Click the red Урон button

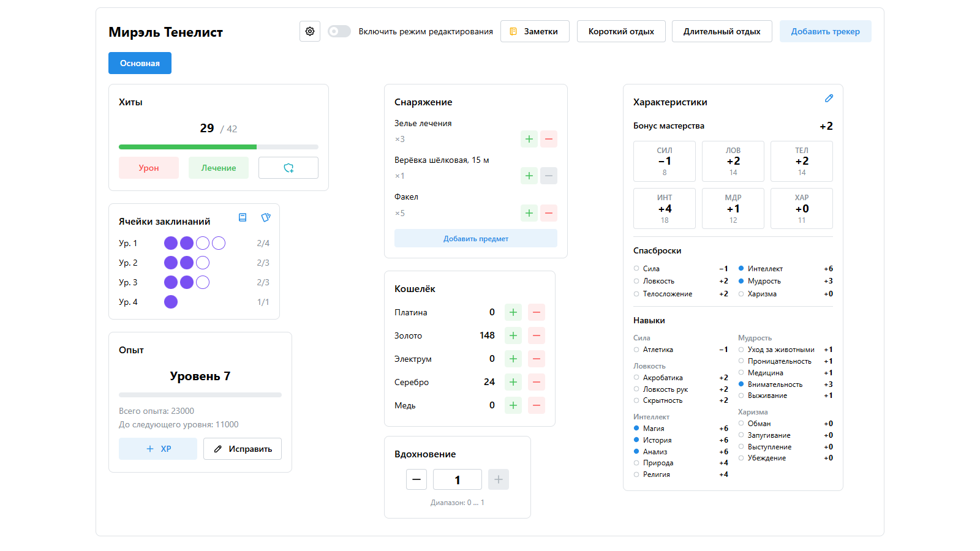(x=149, y=168)
